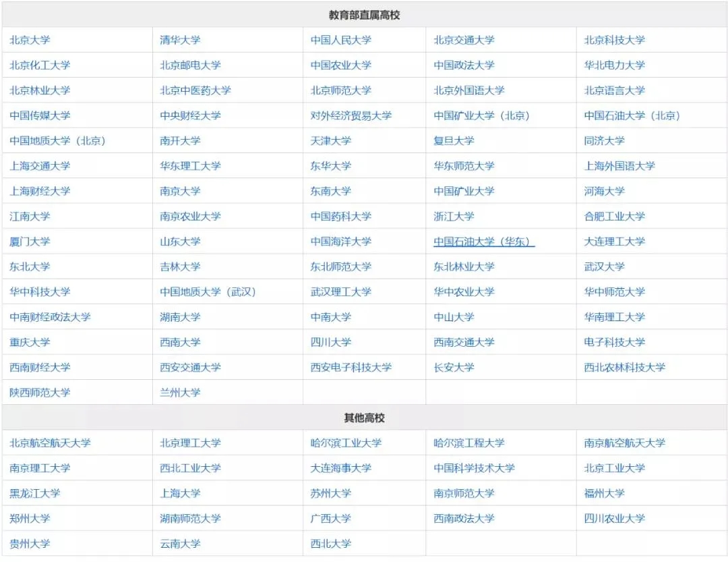
Task: Select the 厦门大学 link
Action: click(30, 242)
